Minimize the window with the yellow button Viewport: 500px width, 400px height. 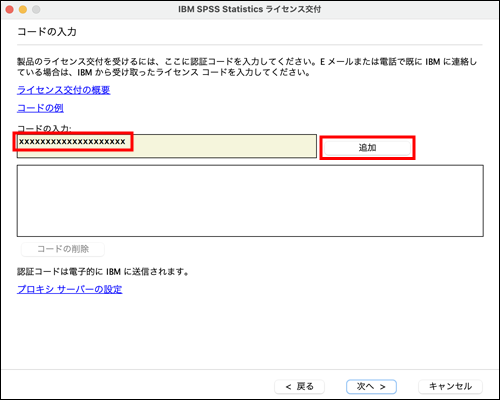pos(23,9)
